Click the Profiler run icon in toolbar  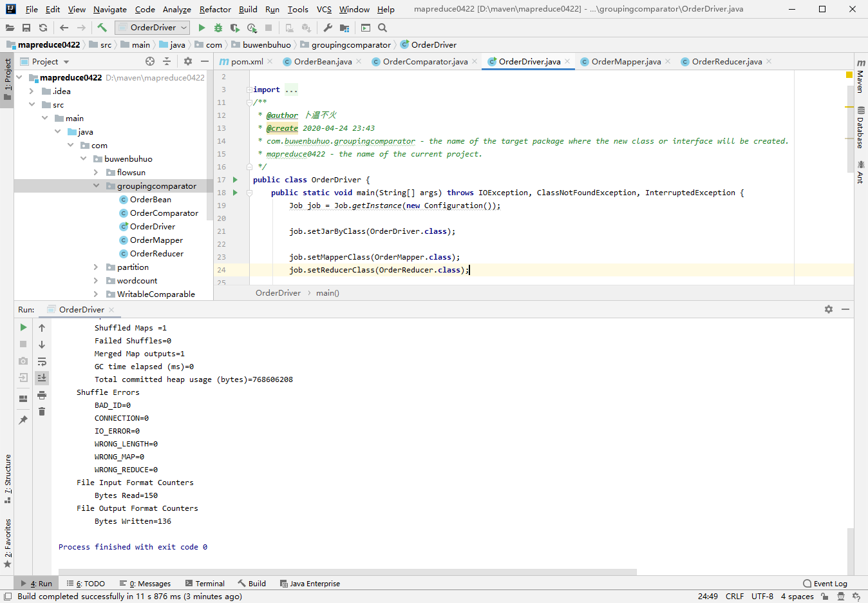pyautogui.click(x=252, y=28)
